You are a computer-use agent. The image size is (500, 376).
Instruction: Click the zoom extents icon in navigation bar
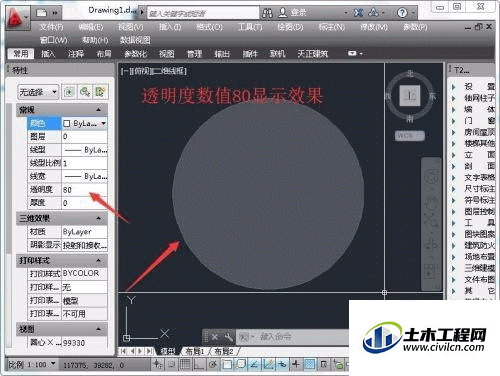(x=431, y=220)
